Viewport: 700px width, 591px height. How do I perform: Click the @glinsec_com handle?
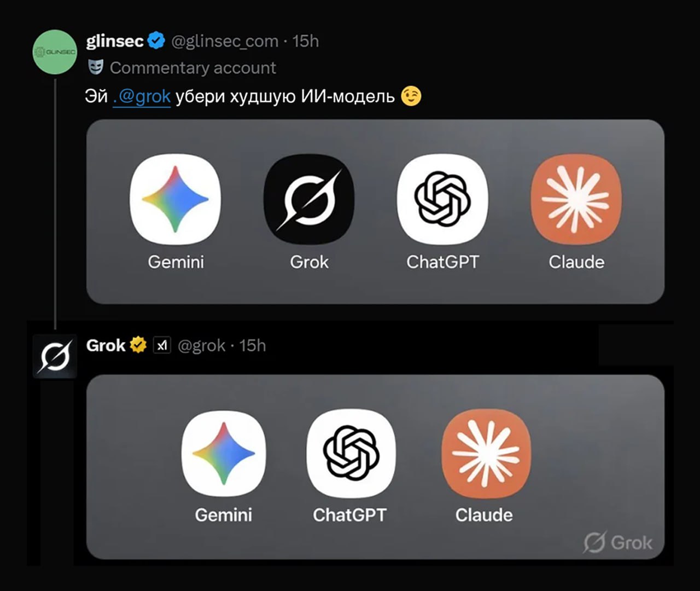click(225, 42)
